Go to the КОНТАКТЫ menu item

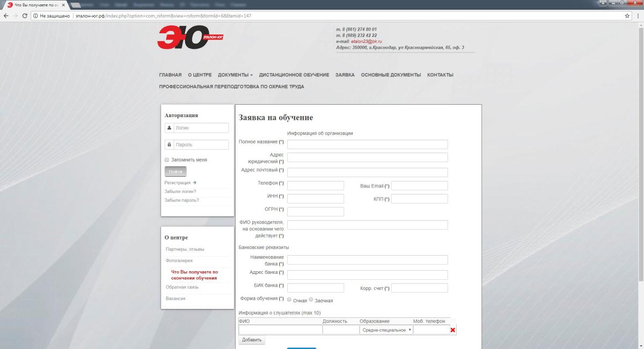(439, 75)
